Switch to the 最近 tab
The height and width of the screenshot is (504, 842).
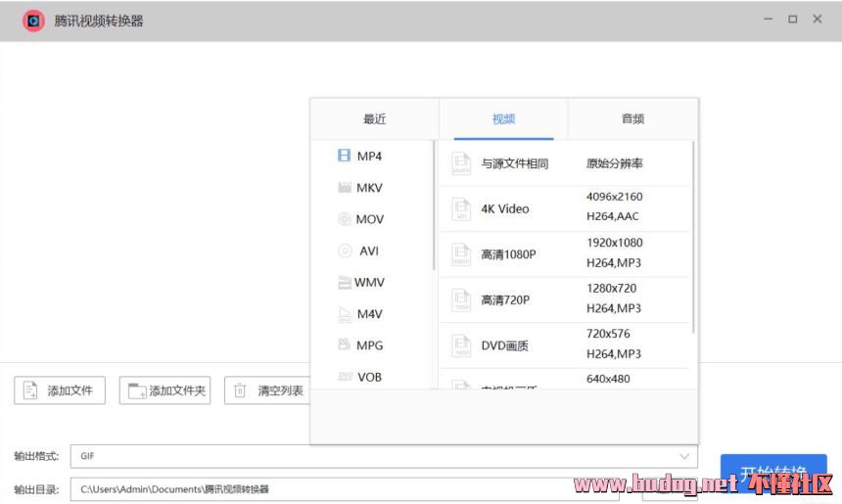pyautogui.click(x=375, y=118)
